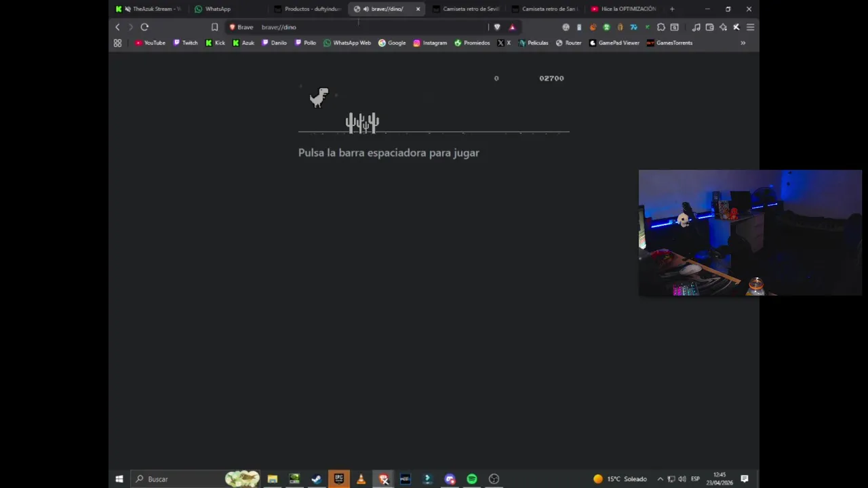The width and height of the screenshot is (868, 488).
Task: Open the Instagram bookmark
Action: pos(430,43)
